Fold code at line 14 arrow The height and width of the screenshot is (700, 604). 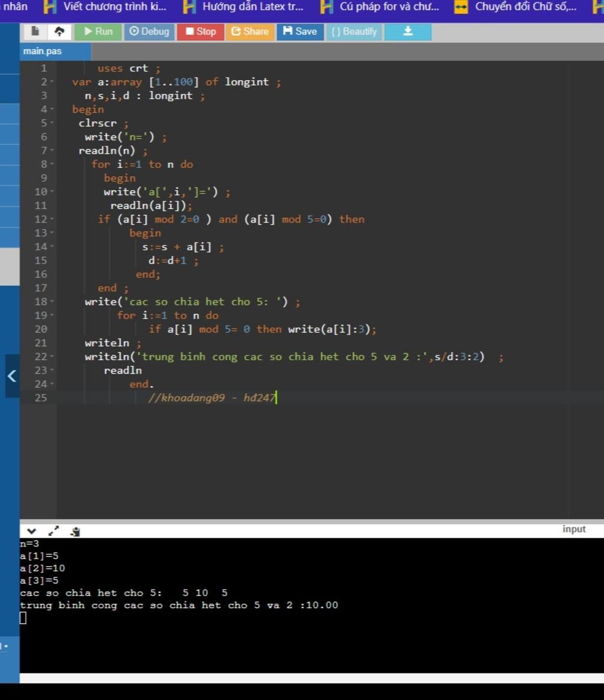coord(52,247)
